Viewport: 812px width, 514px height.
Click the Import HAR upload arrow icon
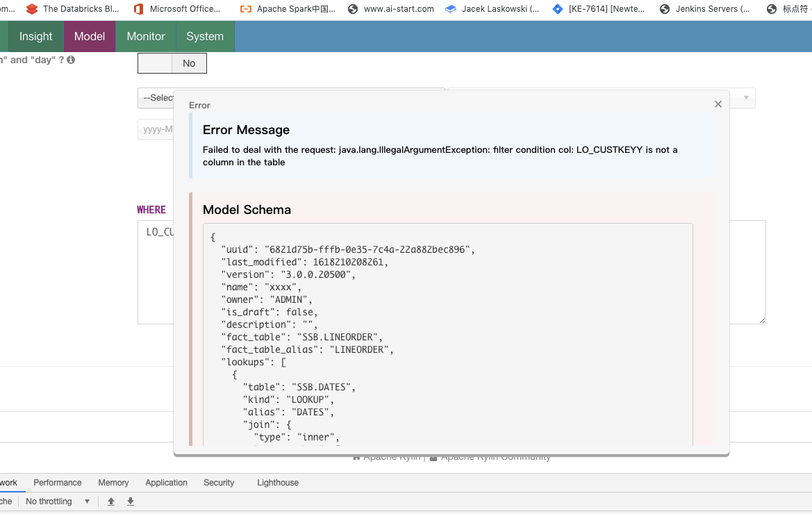(x=111, y=501)
